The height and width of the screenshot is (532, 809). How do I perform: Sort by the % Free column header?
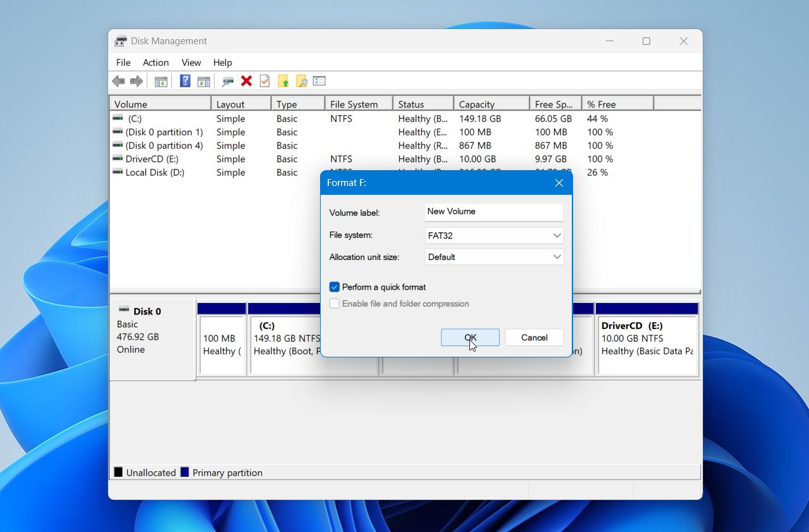[x=618, y=104]
